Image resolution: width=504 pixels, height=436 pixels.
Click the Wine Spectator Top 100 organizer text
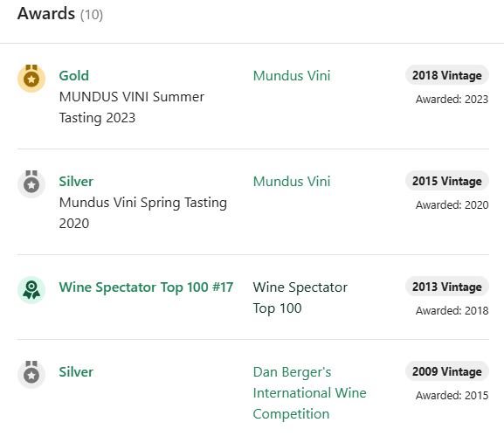(300, 298)
